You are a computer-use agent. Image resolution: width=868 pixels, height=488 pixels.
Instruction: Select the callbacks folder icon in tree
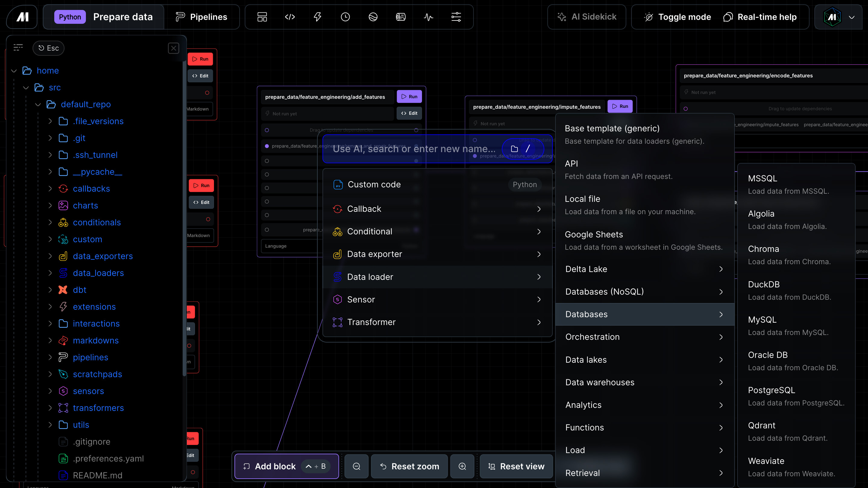[x=63, y=189]
